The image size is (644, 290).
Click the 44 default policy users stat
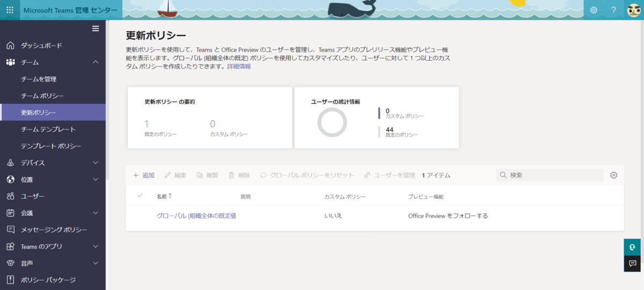coord(390,129)
